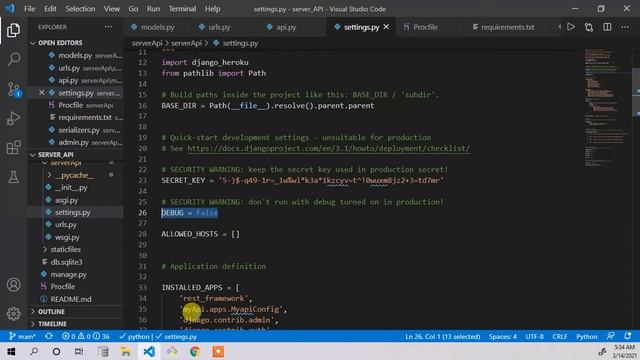Open the Source Control view
The image size is (640, 360).
pos(13,89)
